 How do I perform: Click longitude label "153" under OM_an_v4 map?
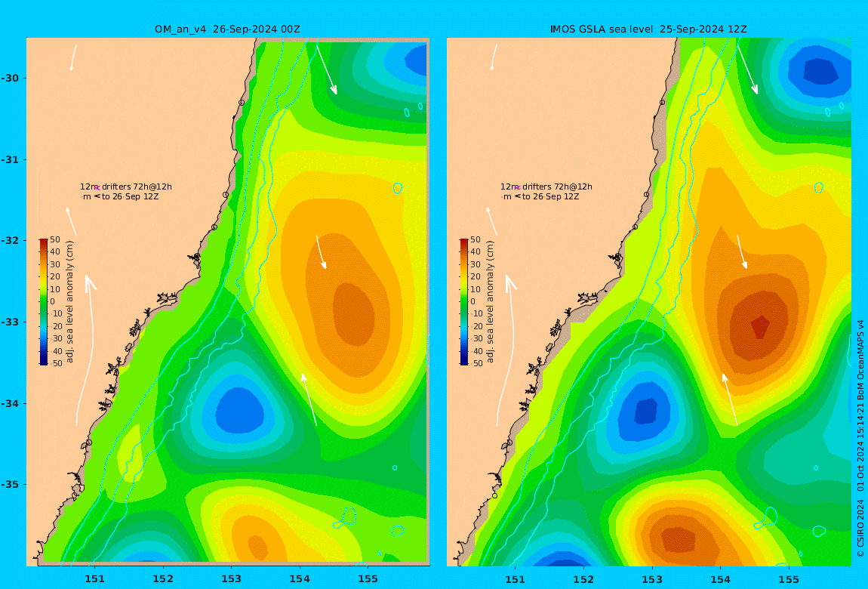(x=232, y=579)
